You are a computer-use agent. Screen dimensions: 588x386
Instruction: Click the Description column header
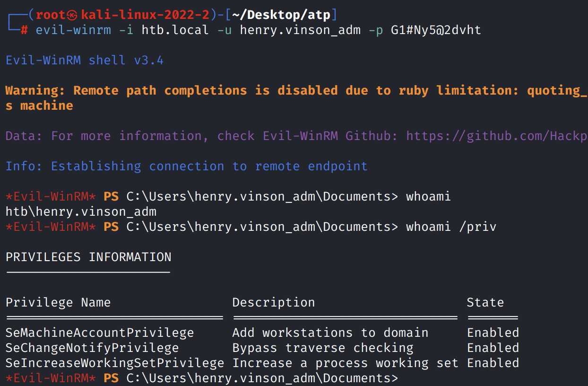coord(273,303)
